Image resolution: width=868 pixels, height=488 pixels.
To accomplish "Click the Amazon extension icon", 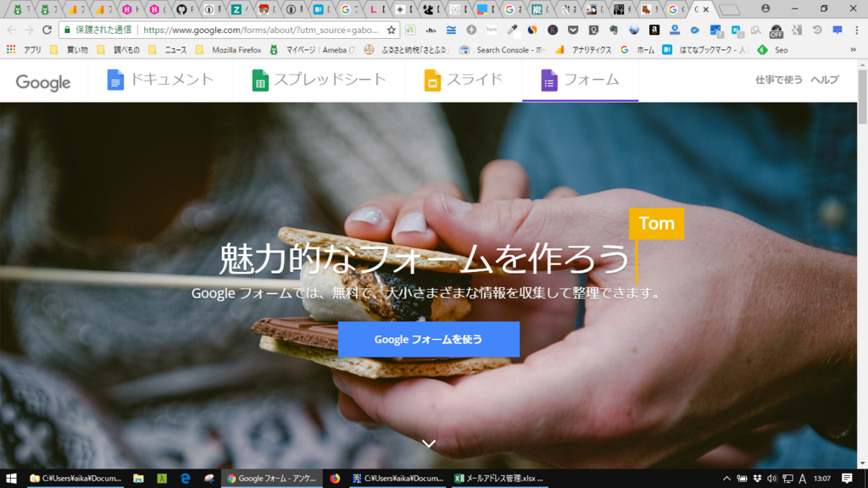I will pos(654,30).
